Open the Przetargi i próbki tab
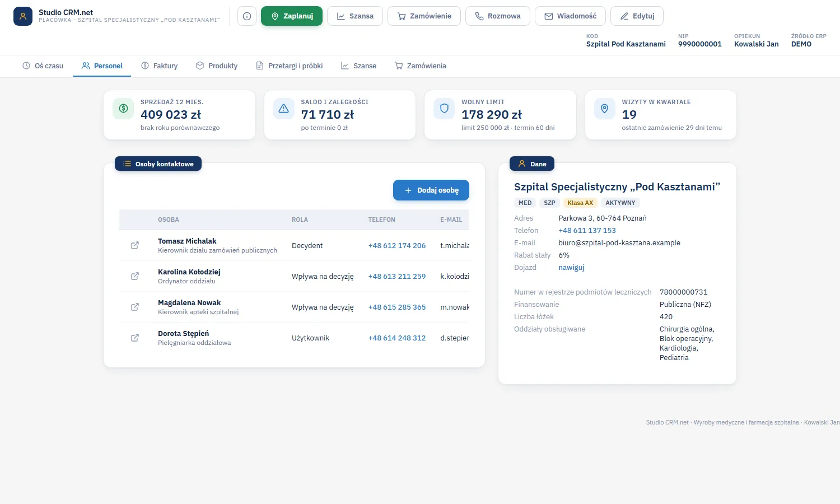The image size is (840, 504). click(290, 66)
